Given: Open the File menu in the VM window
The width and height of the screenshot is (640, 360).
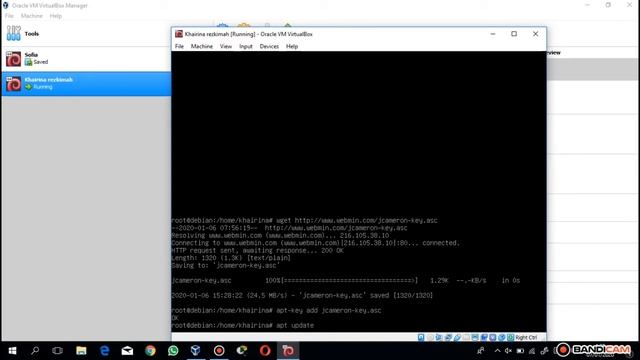Looking at the screenshot, I should 179,47.
